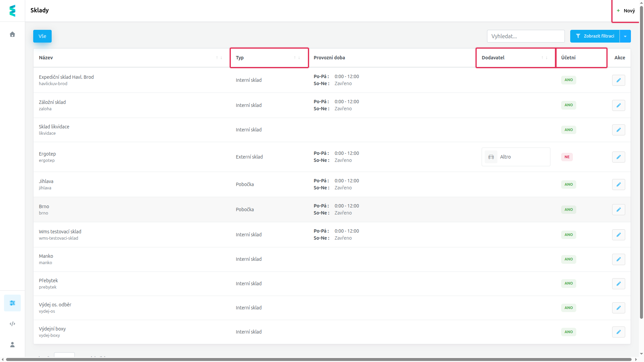The height and width of the screenshot is (362, 644).
Task: Open the user profile icon in sidebar
Action: [x=12, y=345]
